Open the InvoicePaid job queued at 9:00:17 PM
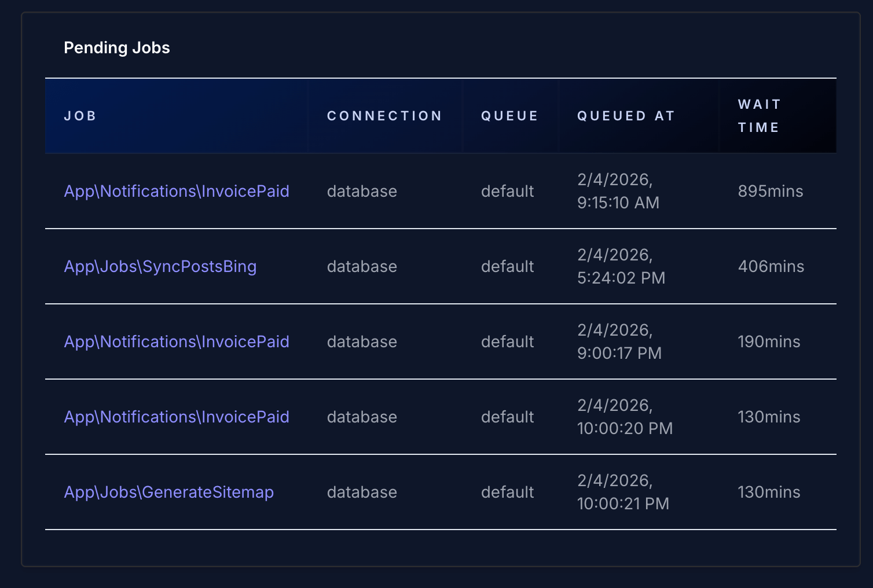This screenshot has width=873, height=588. point(176,341)
